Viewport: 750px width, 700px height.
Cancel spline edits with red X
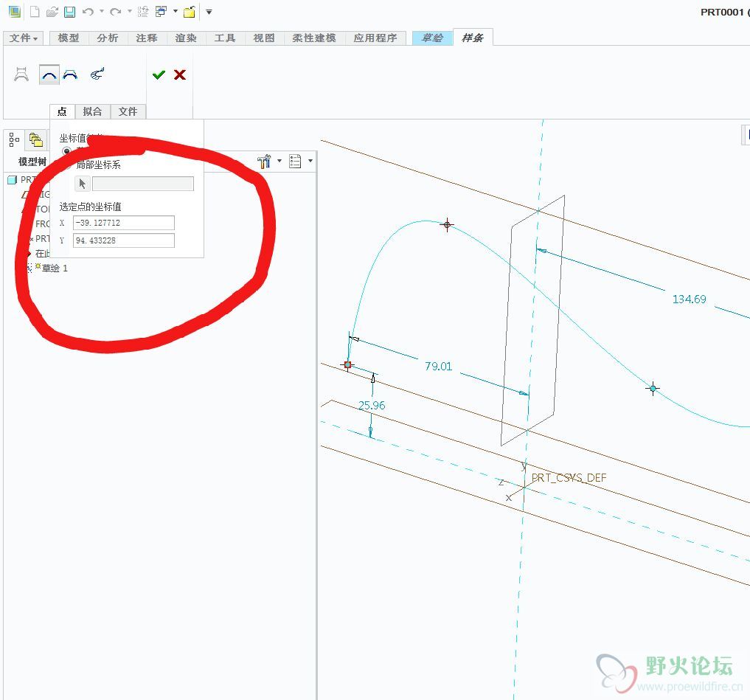tap(180, 74)
